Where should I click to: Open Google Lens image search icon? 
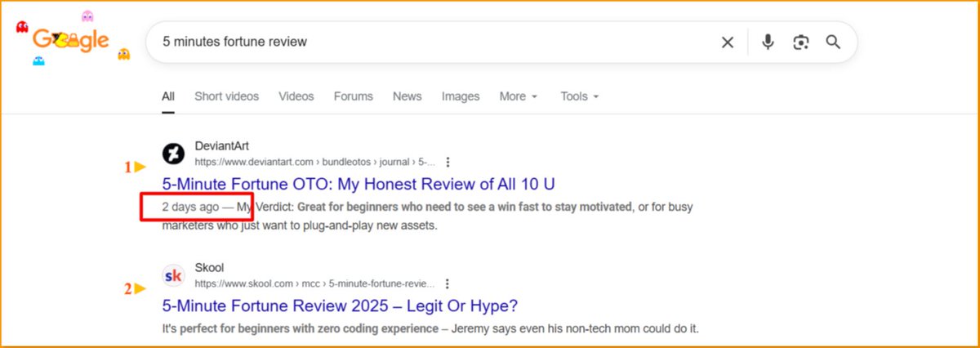[x=800, y=42]
